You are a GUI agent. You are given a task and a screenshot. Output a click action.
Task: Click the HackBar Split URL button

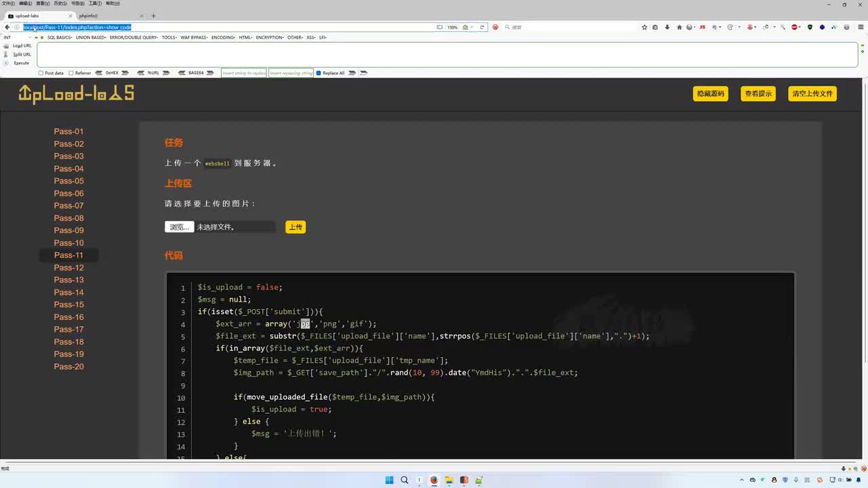22,54
